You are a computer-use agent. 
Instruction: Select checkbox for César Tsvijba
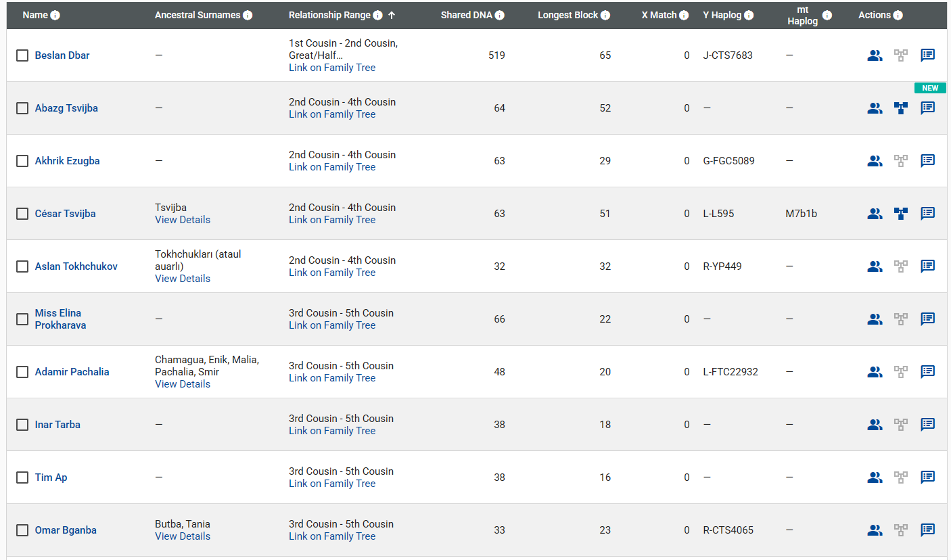pos(22,214)
